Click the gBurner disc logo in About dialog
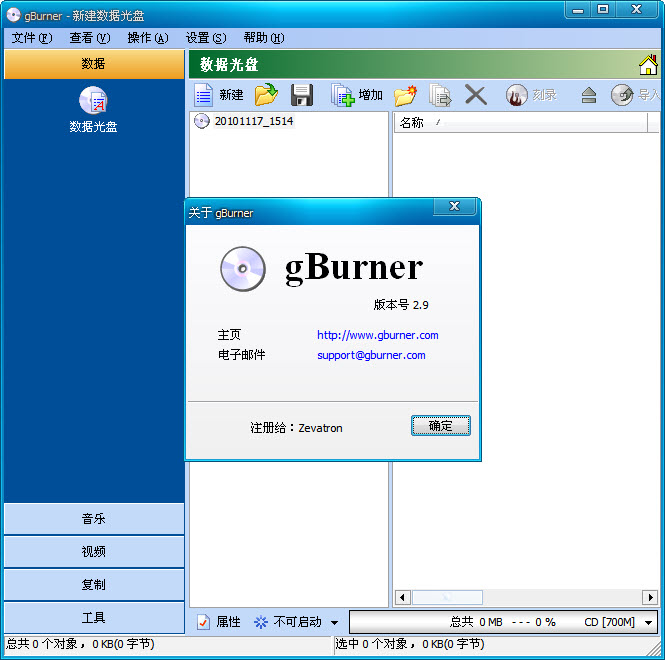The height and width of the screenshot is (660, 665). 243,269
